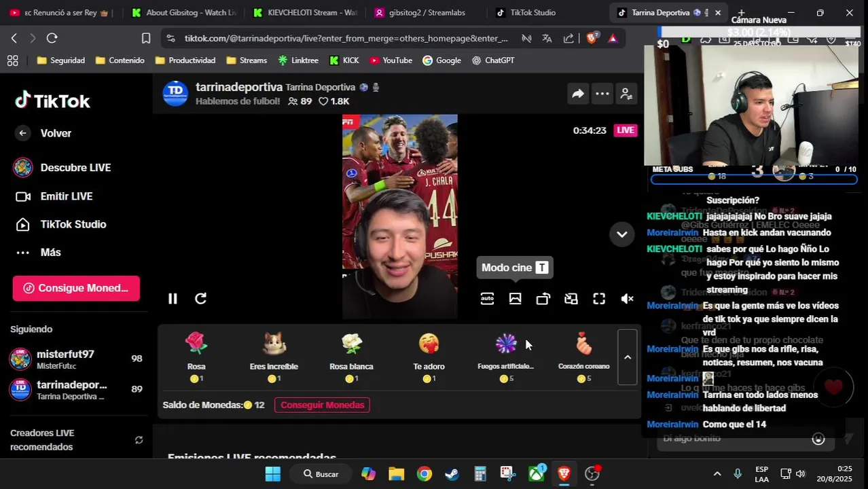The width and height of the screenshot is (868, 489).
Task: Send the Corazón coreano gift
Action: point(583,357)
